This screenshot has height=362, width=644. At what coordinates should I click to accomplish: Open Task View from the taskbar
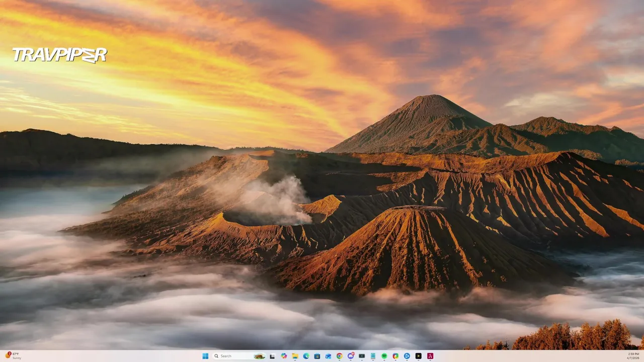[272, 356]
